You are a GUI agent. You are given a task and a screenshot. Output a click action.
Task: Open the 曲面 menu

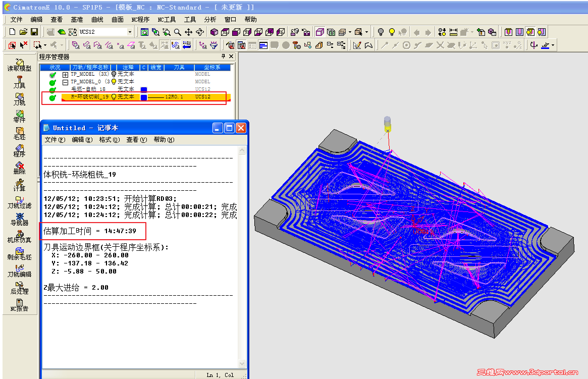[x=118, y=20]
